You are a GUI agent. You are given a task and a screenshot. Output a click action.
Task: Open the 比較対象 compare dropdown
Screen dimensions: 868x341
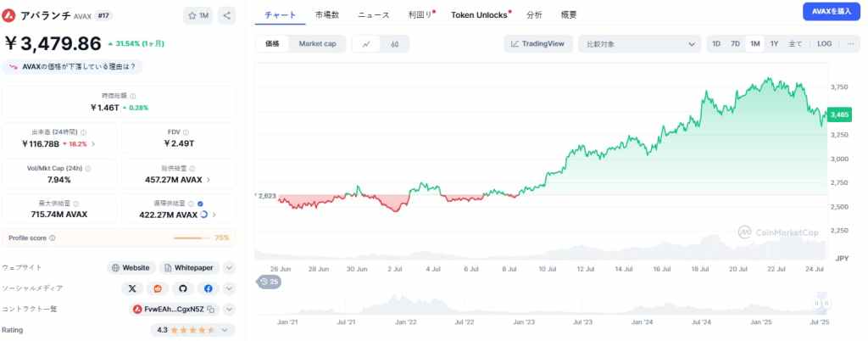(x=640, y=44)
